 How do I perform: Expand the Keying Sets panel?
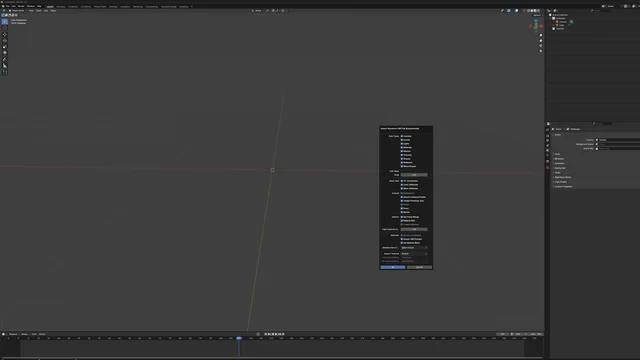[560, 168]
